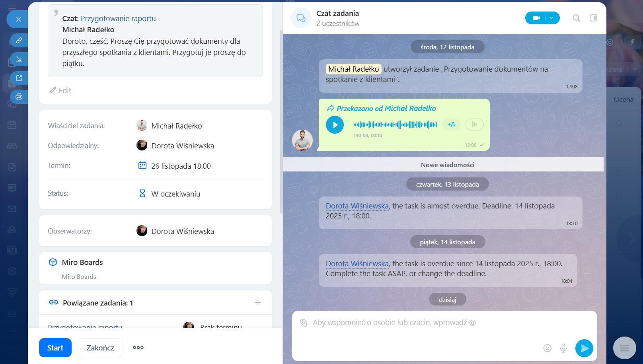643x364 pixels.
Task: Click the Czat zadania chat avatar icon
Action: [301, 18]
